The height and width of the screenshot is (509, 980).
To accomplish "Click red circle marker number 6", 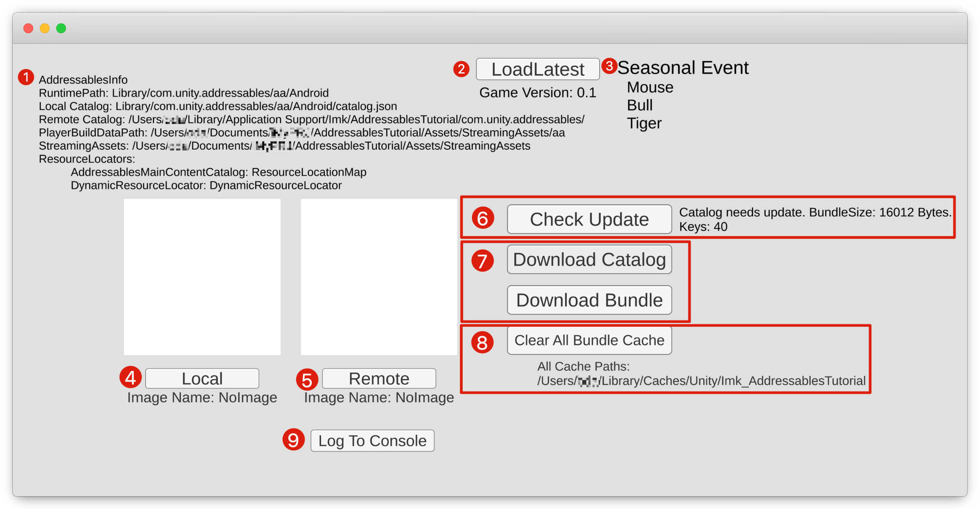I will [x=482, y=218].
